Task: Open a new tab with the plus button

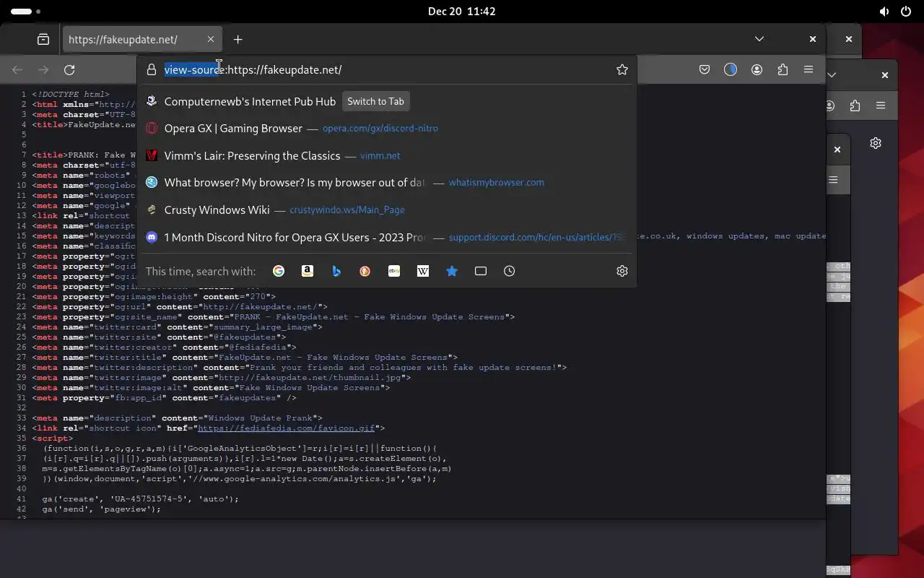Action: click(x=237, y=39)
